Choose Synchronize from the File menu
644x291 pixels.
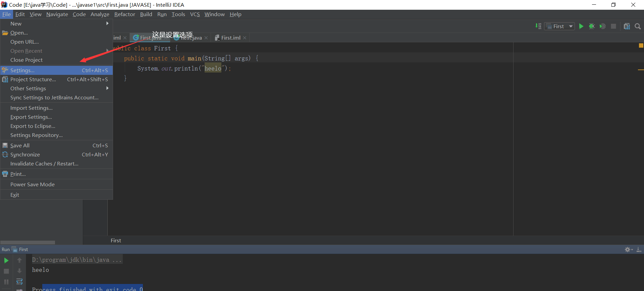56,154
